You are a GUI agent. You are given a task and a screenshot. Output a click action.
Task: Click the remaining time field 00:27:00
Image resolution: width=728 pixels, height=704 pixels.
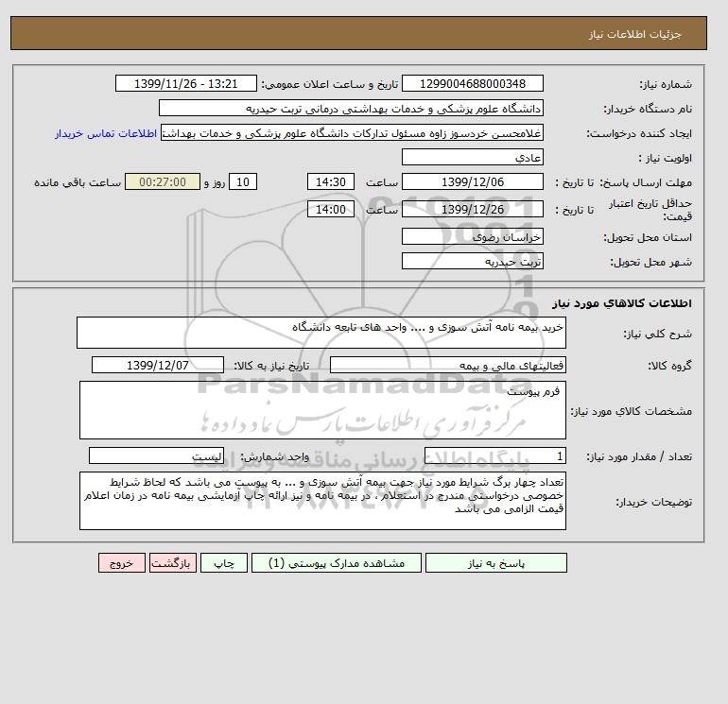point(163,182)
